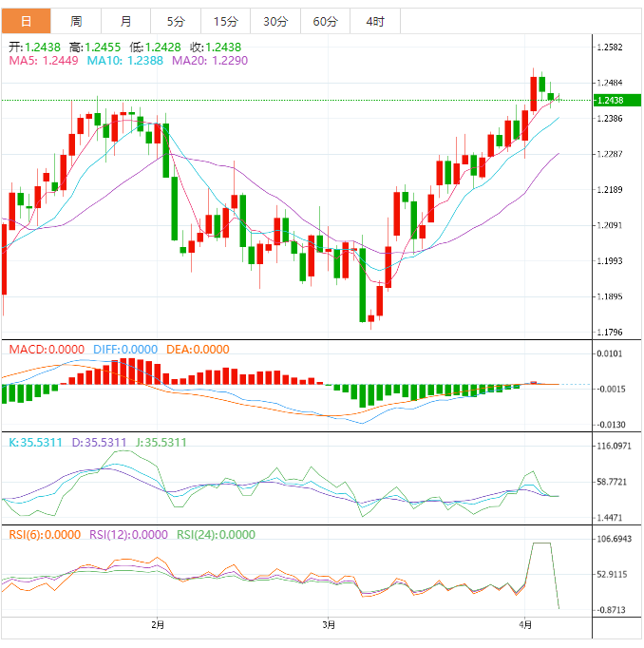Click the MACD:0.0000 label

(x=47, y=350)
